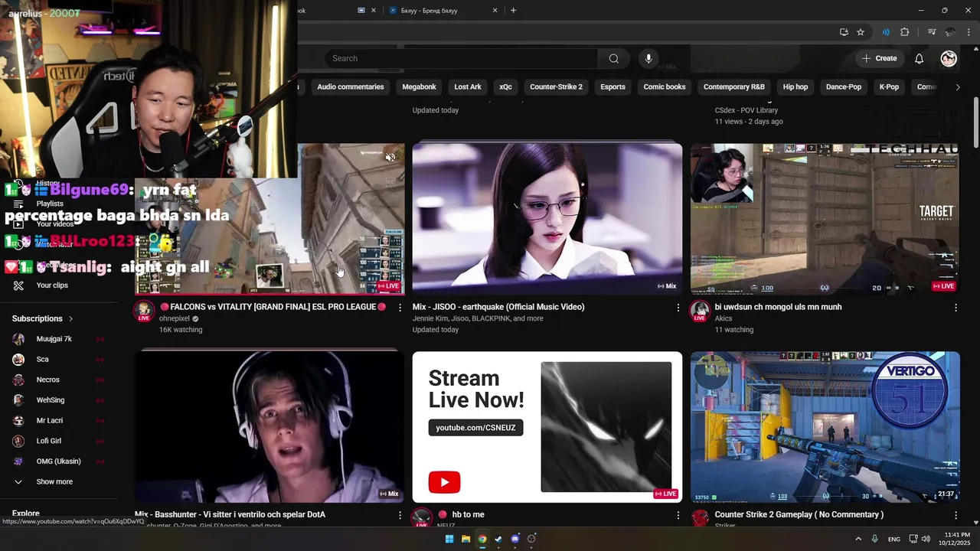Select the Lost Ark chip
This screenshot has width=980, height=551.
[468, 87]
